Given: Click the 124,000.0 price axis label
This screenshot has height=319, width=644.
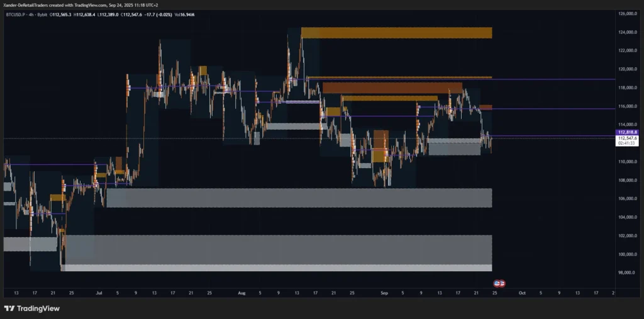Looking at the screenshot, I should tap(627, 32).
